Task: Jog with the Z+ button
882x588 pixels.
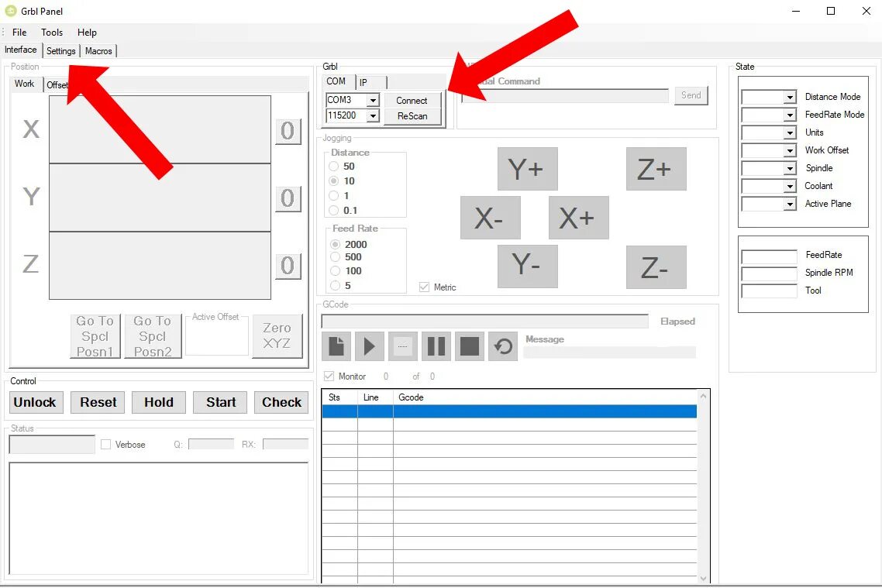Action: pos(656,169)
